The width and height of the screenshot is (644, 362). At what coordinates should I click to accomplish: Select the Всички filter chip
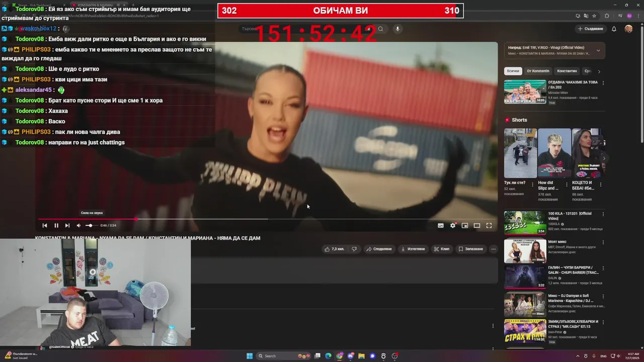click(x=513, y=71)
